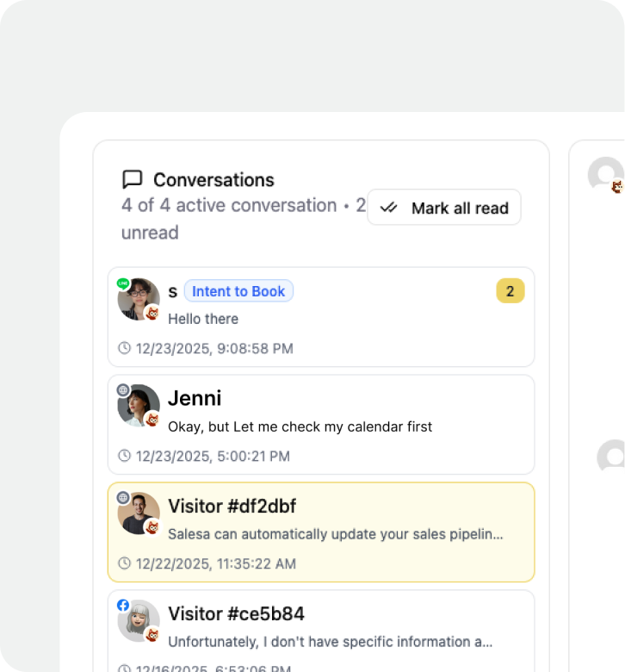Click Visitor #ce5b84's cartoon avatar
The height and width of the screenshot is (672, 625).
[138, 621]
